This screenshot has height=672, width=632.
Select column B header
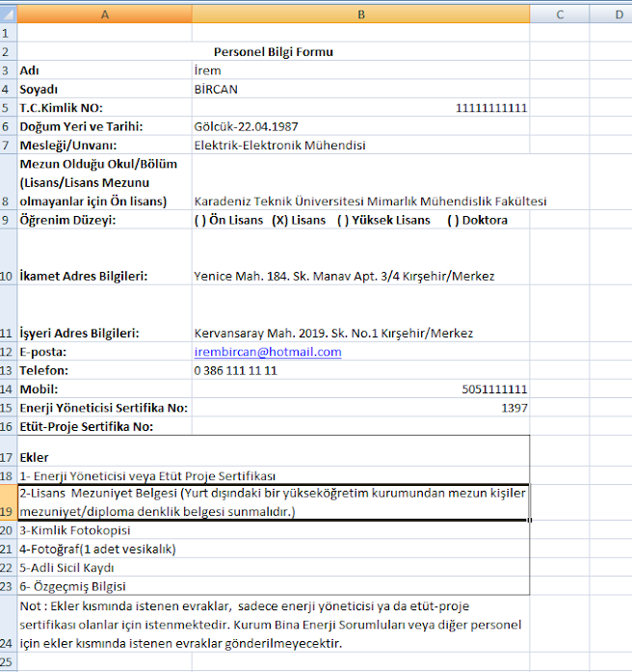(361, 14)
